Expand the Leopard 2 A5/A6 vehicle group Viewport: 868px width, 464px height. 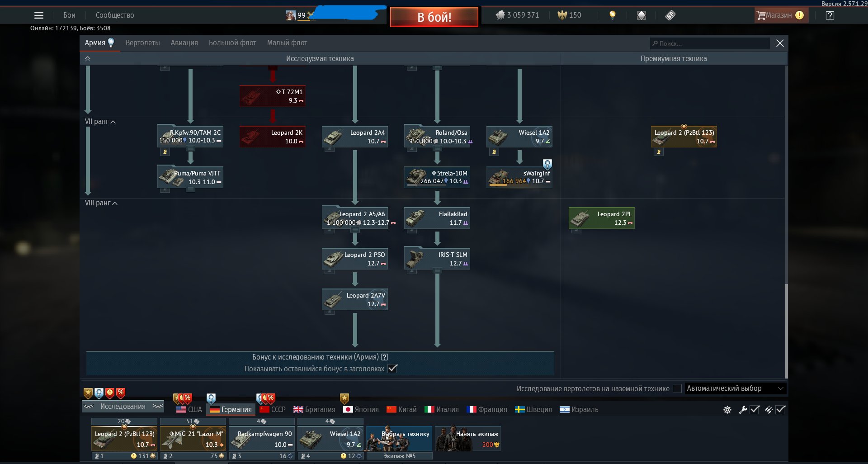pos(355,218)
